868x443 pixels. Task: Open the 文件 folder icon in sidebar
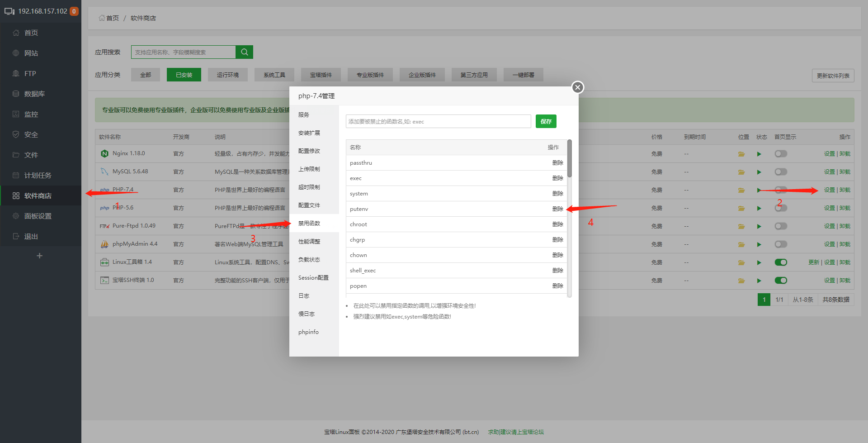point(16,155)
